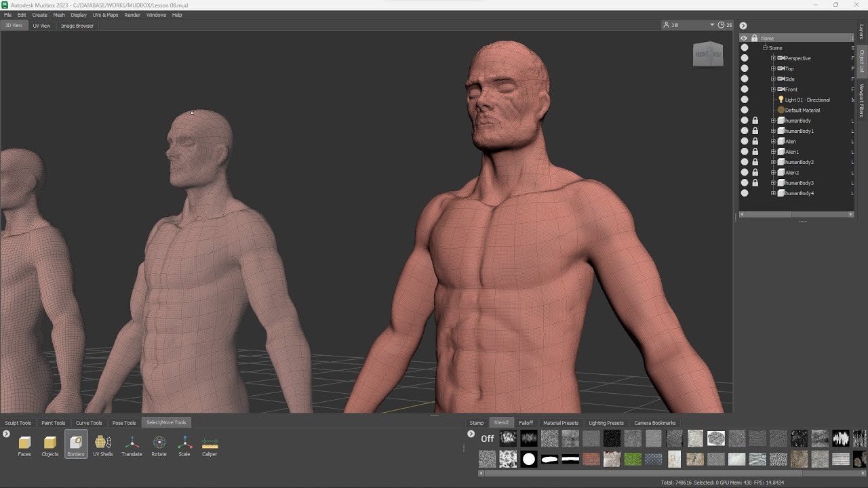Open the Render menu
The width and height of the screenshot is (868, 488).
point(132,15)
